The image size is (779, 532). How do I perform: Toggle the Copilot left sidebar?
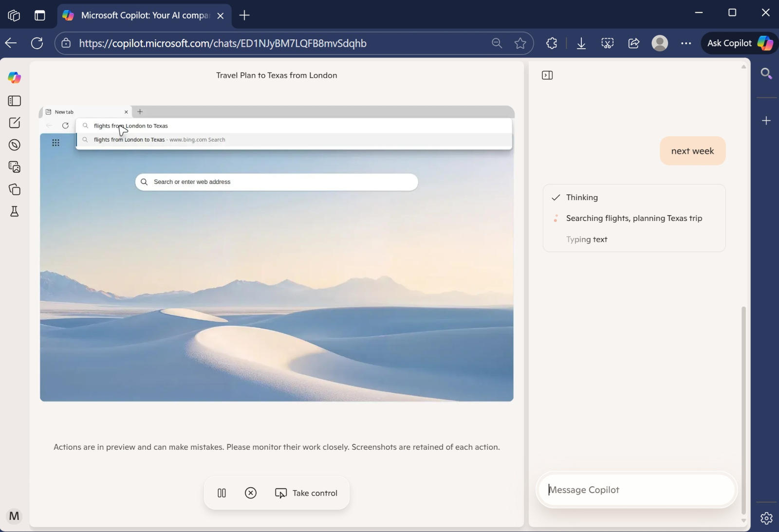(x=15, y=101)
